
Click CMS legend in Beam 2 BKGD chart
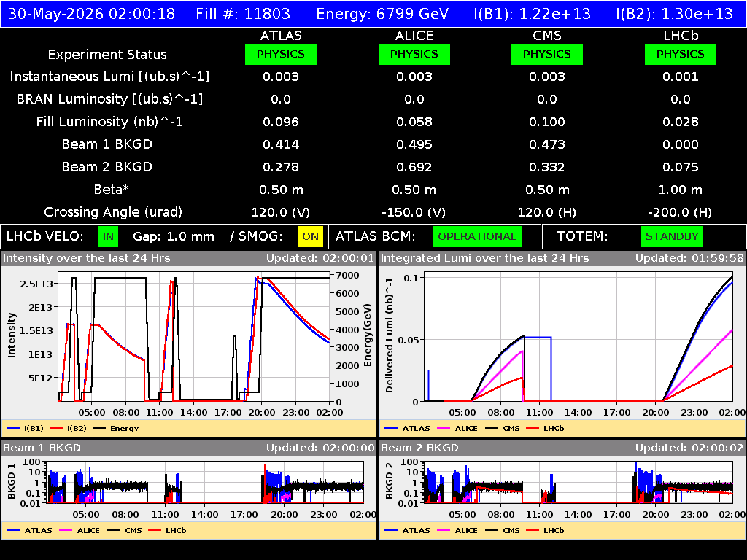pyautogui.click(x=503, y=531)
